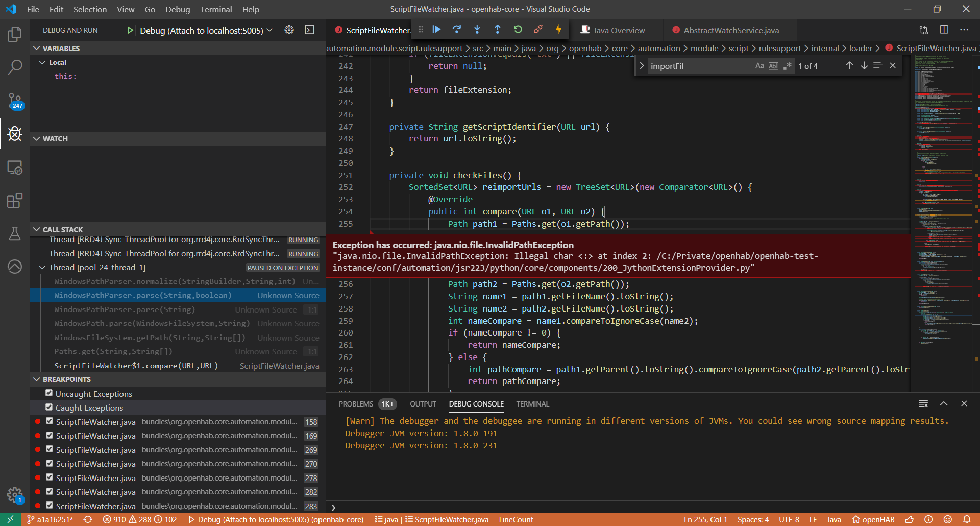This screenshot has height=526, width=980.
Task: Open the Extensions view icon
Action: pos(15,200)
